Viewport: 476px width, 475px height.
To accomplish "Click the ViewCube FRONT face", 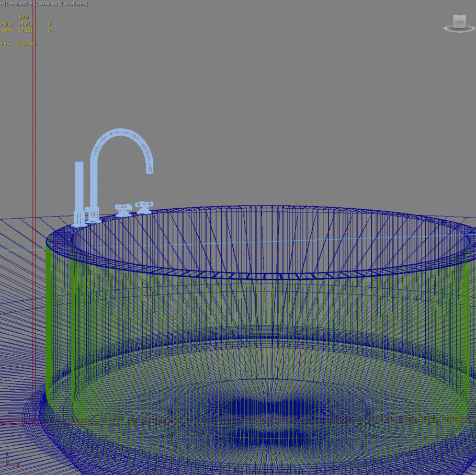I will (x=459, y=22).
